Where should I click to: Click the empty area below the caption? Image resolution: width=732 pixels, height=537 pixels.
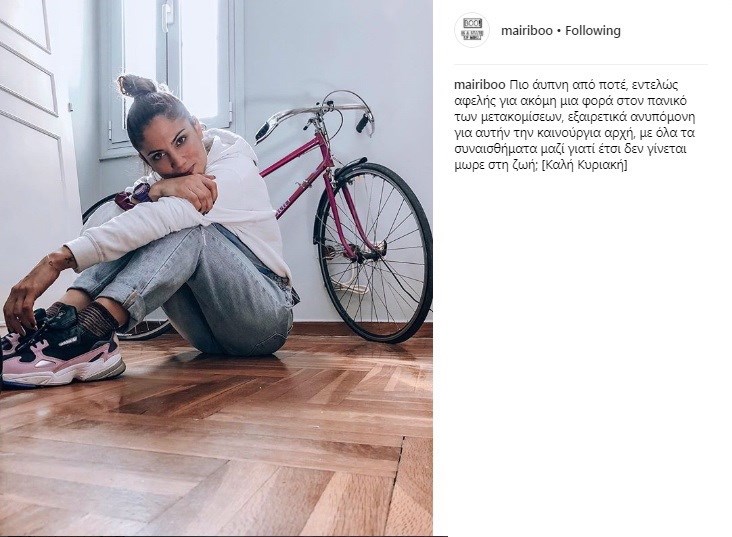pos(580,350)
